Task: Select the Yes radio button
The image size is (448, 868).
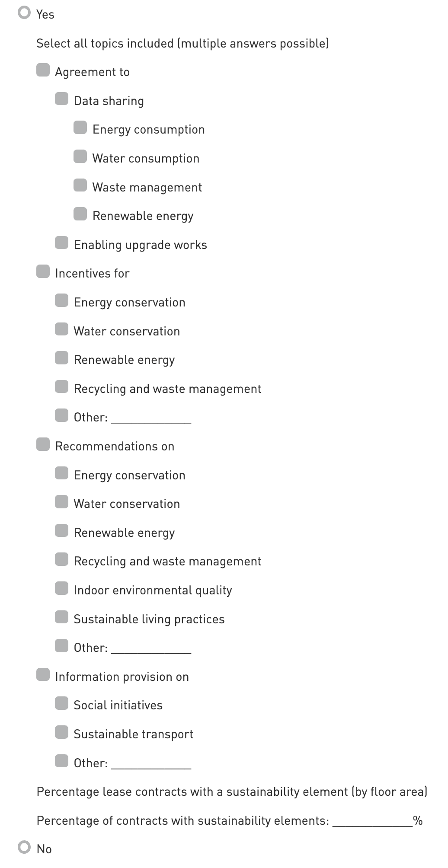Action: (24, 13)
